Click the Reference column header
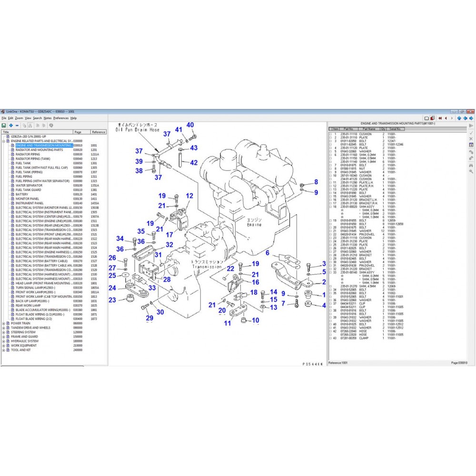The width and height of the screenshot is (476, 476). tap(99, 132)
